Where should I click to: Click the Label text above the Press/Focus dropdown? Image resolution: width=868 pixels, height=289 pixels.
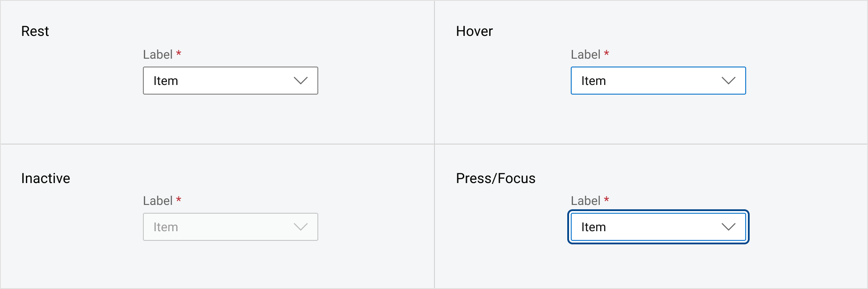(586, 200)
